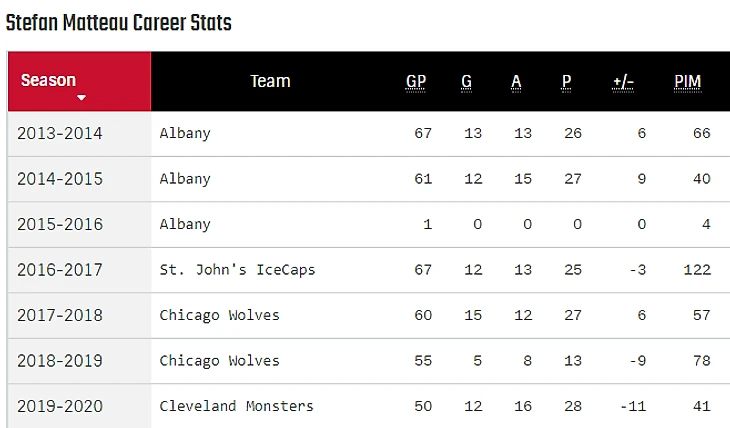Screen dimensions: 730x428
Task: Click Albany in the 2013-2014 row
Action: (185, 133)
